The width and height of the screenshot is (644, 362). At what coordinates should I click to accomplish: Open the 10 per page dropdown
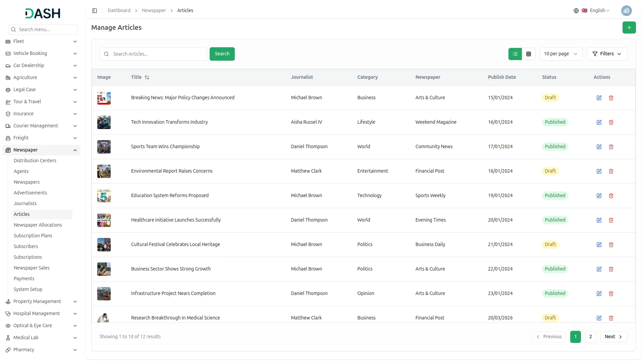(x=560, y=54)
